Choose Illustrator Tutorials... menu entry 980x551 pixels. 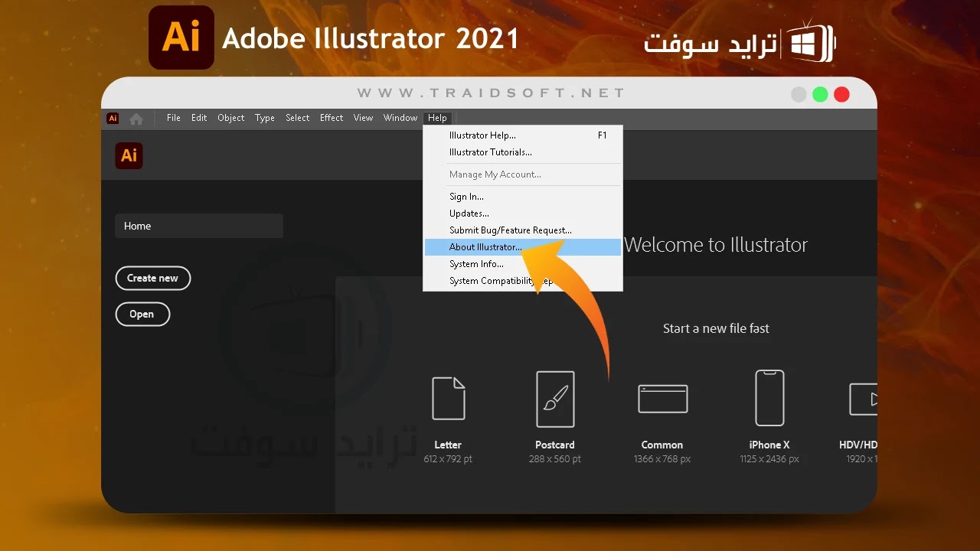523,152
